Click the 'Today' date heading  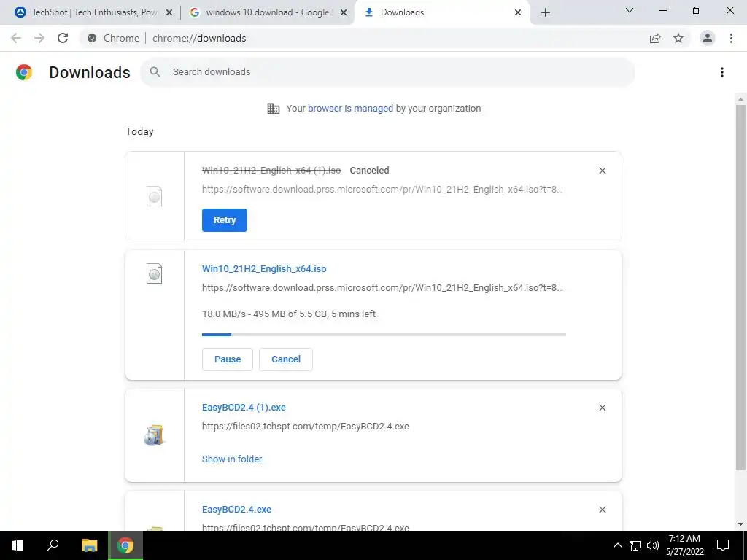139,132
